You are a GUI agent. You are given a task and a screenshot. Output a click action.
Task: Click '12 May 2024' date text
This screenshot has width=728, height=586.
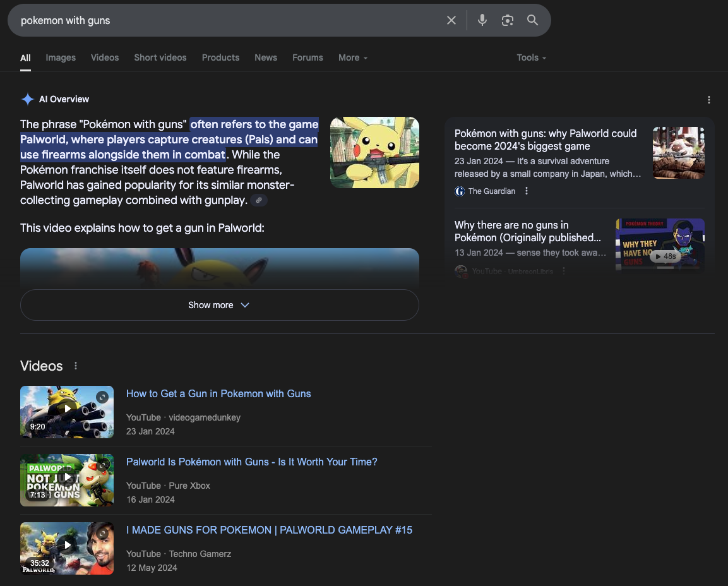point(152,568)
